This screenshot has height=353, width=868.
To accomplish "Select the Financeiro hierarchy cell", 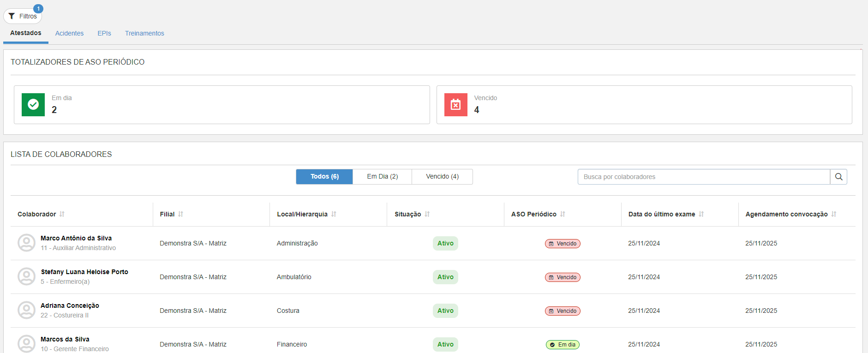I will click(x=292, y=344).
